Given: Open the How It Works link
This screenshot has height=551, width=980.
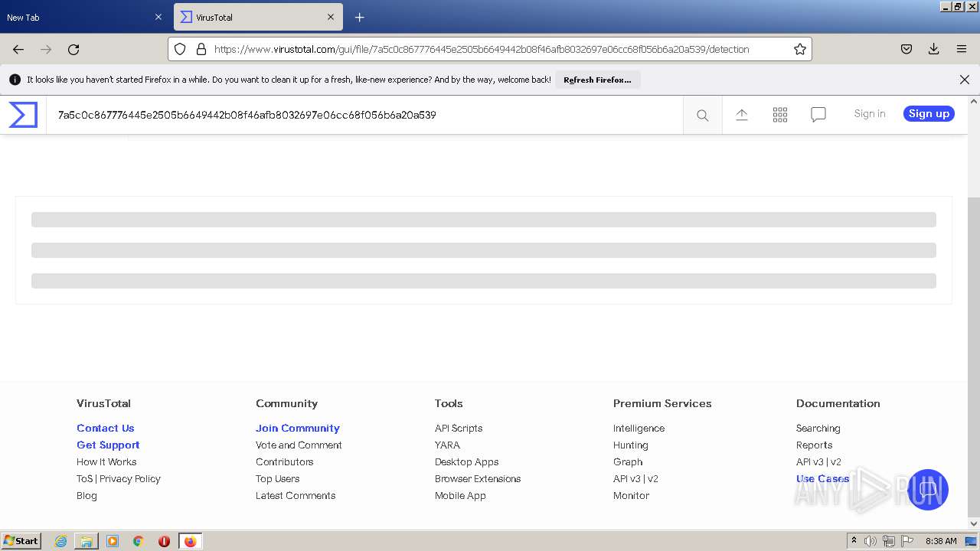Looking at the screenshot, I should [x=106, y=461].
